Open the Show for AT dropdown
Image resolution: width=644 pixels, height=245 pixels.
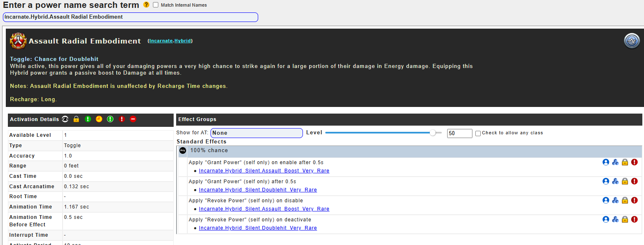pos(257,133)
